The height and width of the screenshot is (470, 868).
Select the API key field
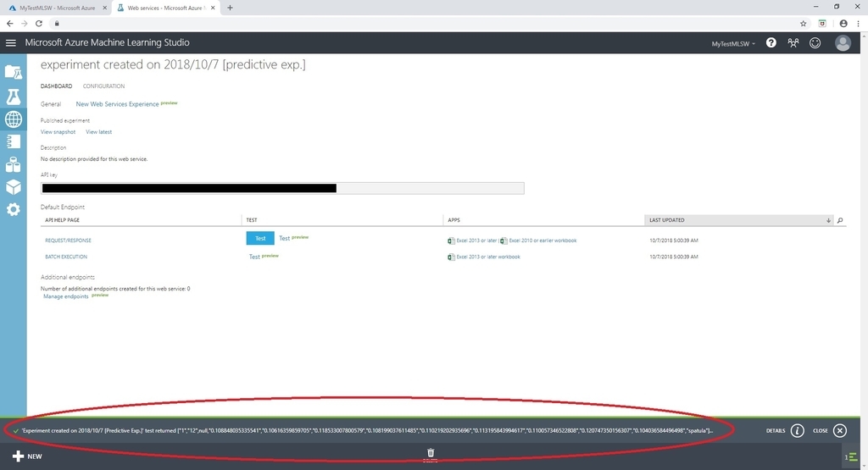[282, 188]
